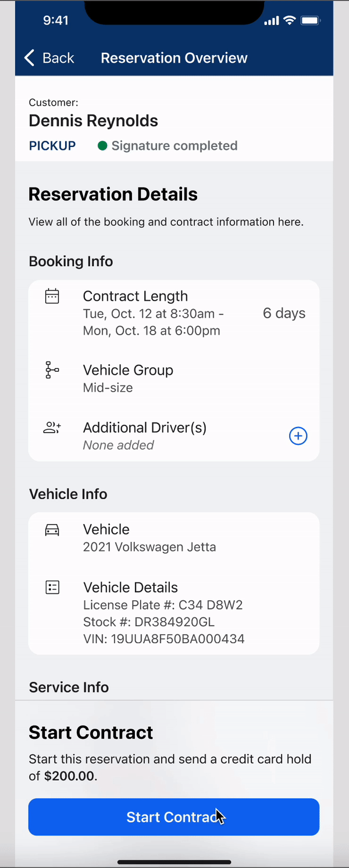Tap the Reservation Overview header title
The image size is (349, 868).
click(174, 58)
